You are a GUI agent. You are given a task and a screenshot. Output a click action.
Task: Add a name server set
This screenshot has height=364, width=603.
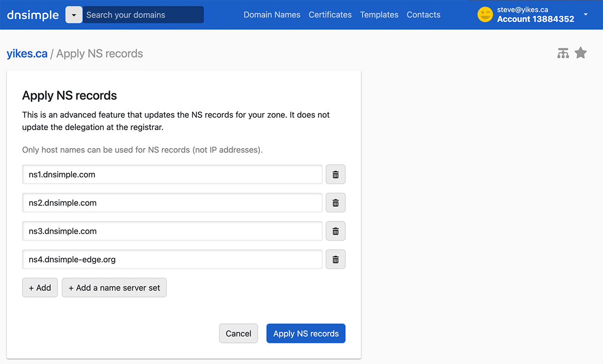(x=114, y=287)
